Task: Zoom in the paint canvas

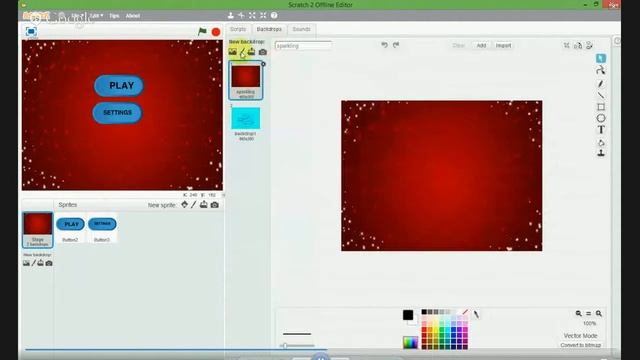Action: tap(599, 313)
